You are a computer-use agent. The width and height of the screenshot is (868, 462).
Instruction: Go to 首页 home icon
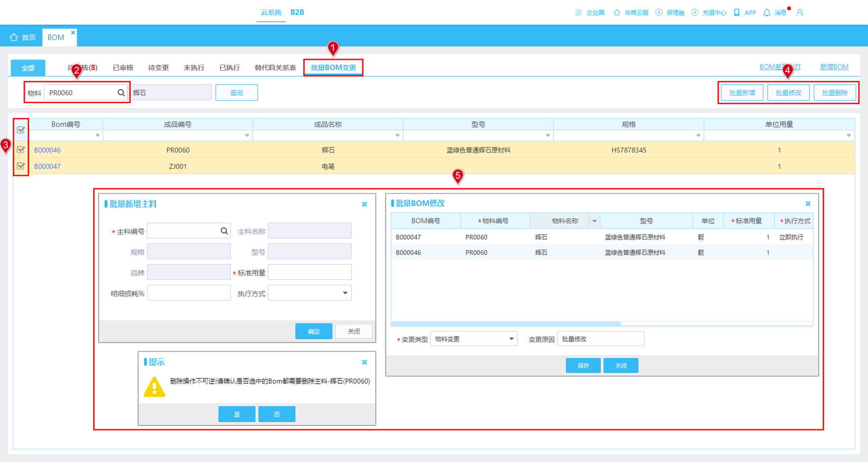(x=14, y=37)
